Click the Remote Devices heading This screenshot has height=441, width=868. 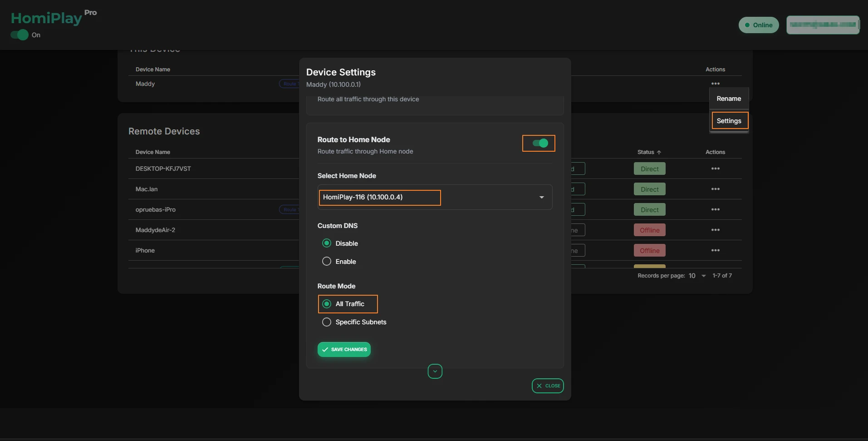(x=164, y=131)
